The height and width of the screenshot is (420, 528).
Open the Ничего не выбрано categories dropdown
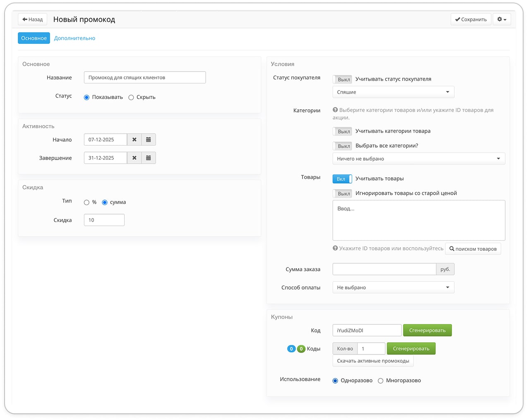tap(418, 159)
